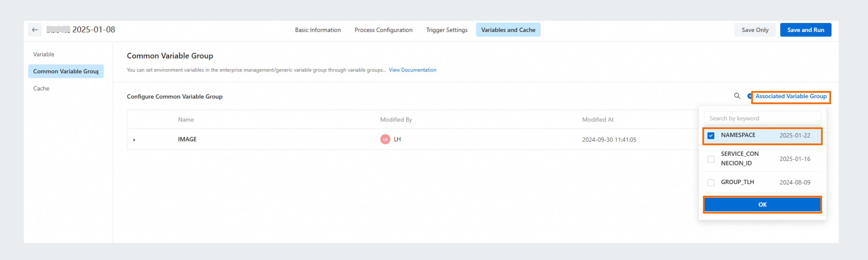This screenshot has width=868, height=260.
Task: Click the NAMESPACE group label
Action: pyautogui.click(x=738, y=135)
